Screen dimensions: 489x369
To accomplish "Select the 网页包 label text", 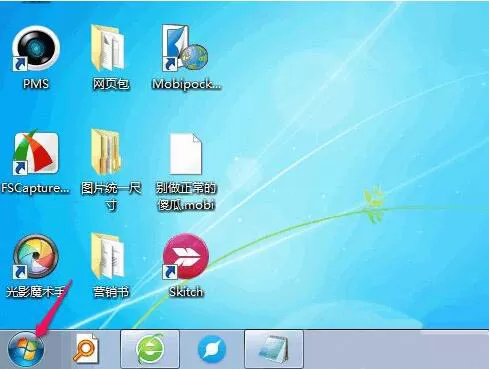I will [111, 84].
